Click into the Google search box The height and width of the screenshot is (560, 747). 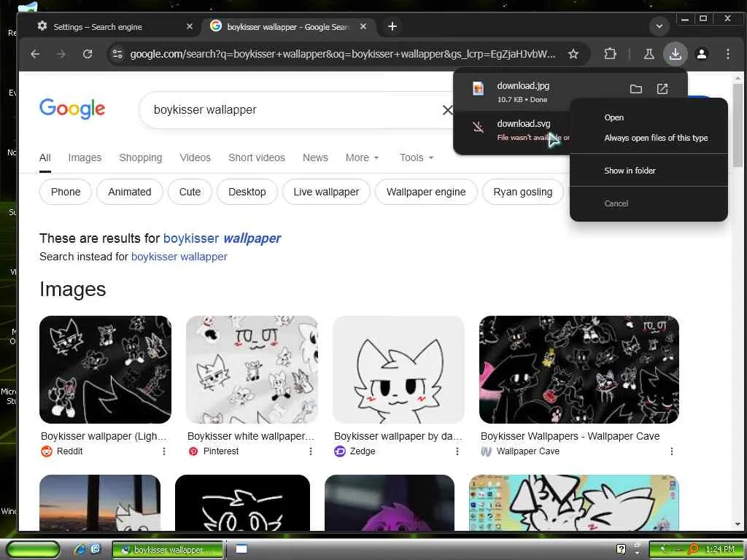click(295, 110)
